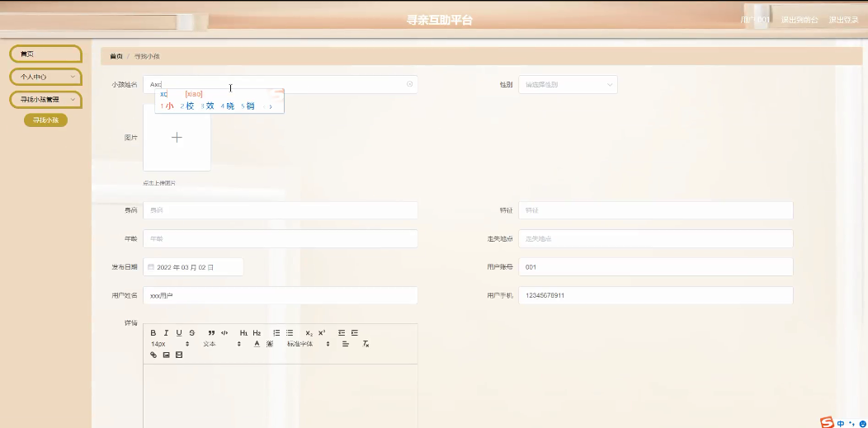
Task: Click the 用户手机 field showing 12345678911
Action: pyautogui.click(x=655, y=295)
